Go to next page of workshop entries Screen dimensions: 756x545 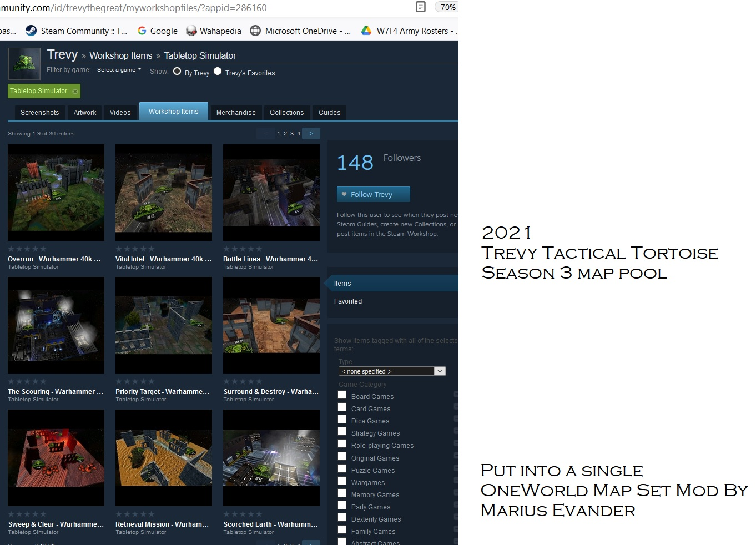click(x=311, y=133)
